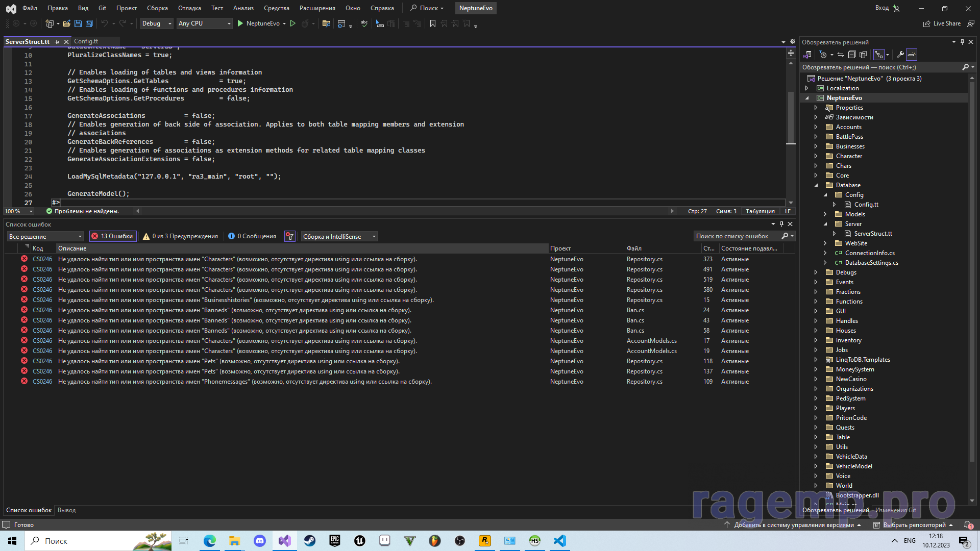Pin the Error List panel
The height and width of the screenshot is (551, 980).
click(781, 224)
